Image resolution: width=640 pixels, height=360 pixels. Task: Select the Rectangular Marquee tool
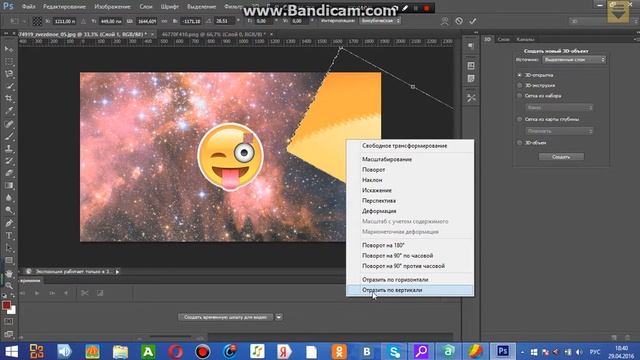coord(9,62)
